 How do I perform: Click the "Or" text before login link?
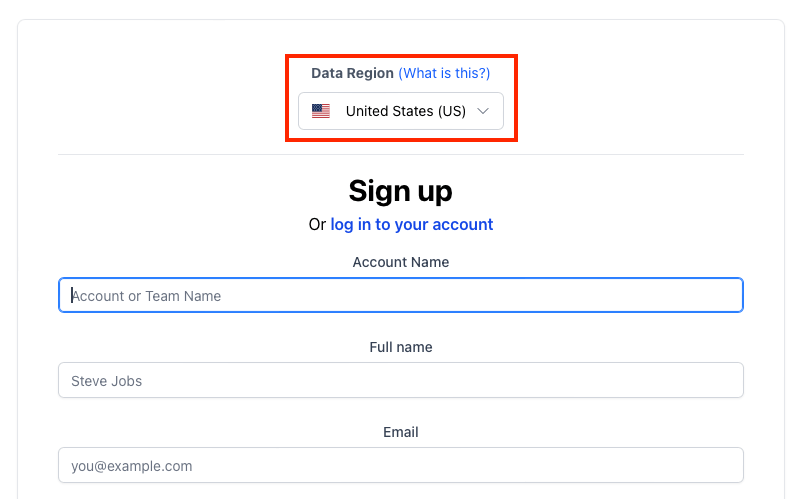coord(317,224)
